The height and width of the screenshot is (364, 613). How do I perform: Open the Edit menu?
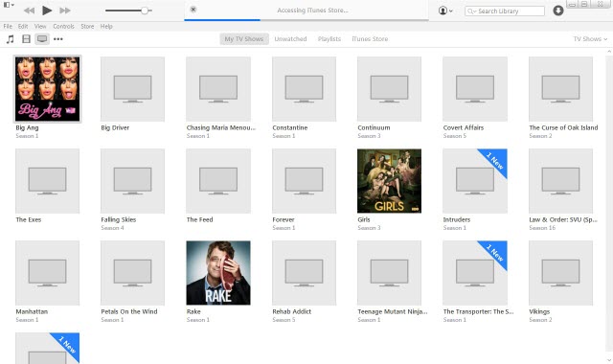[x=23, y=26]
